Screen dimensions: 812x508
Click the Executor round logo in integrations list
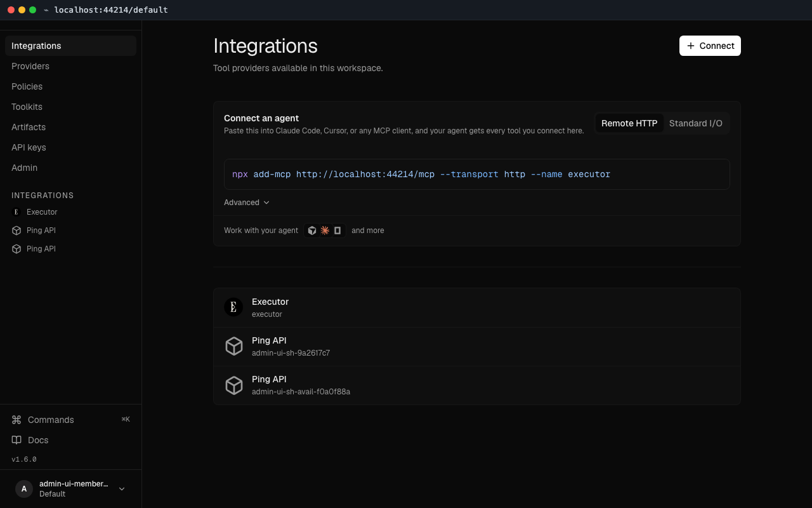(x=233, y=307)
